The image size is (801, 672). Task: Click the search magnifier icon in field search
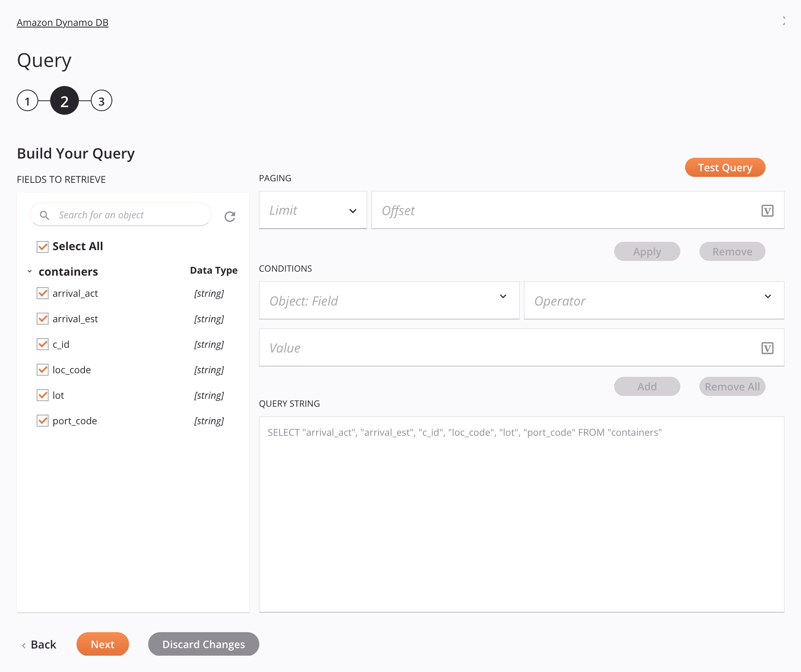click(45, 215)
